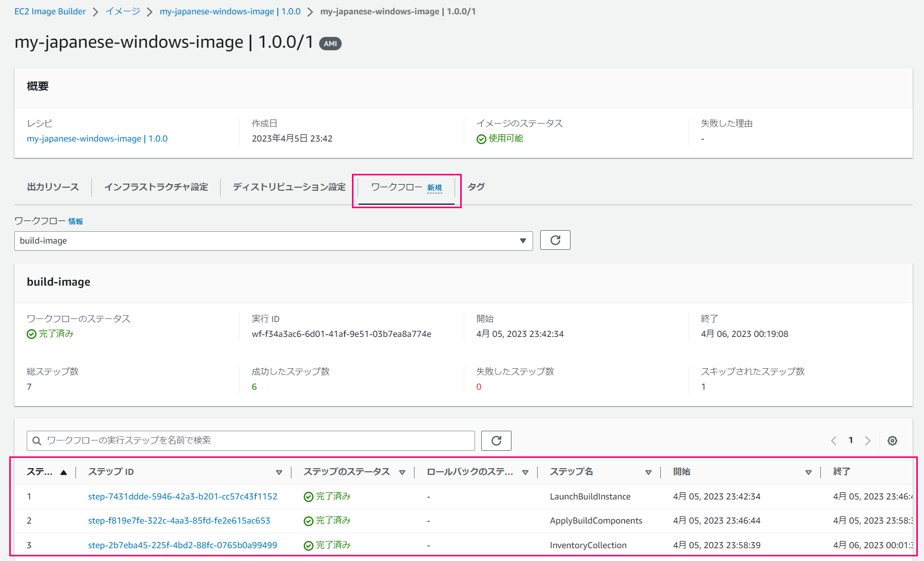The image size is (924, 561).
Task: Switch to タグ tab
Action: pos(476,187)
